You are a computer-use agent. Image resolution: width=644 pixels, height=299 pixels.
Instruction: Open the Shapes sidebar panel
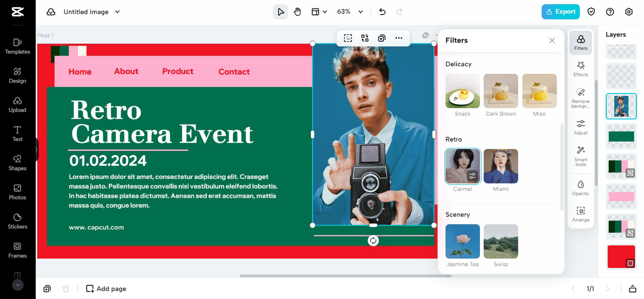tap(18, 163)
